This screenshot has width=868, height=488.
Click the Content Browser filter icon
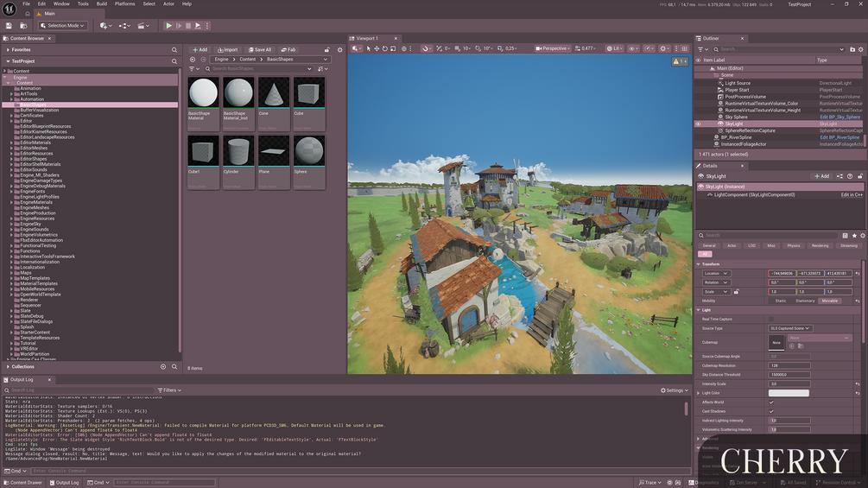pos(193,68)
